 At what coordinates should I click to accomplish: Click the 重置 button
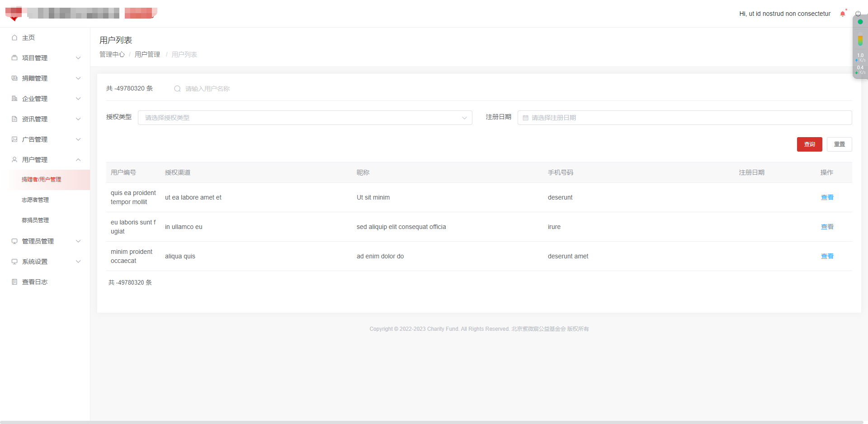point(840,144)
